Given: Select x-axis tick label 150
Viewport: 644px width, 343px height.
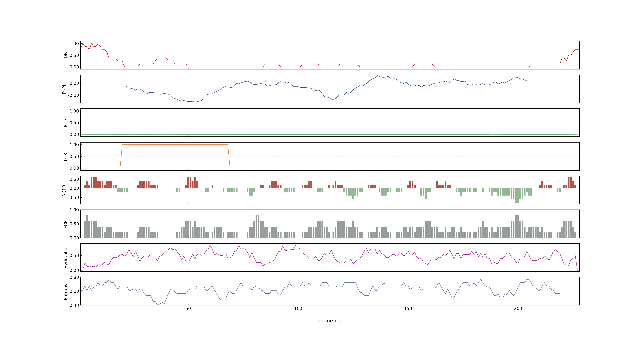Looking at the screenshot, I should point(408,309).
